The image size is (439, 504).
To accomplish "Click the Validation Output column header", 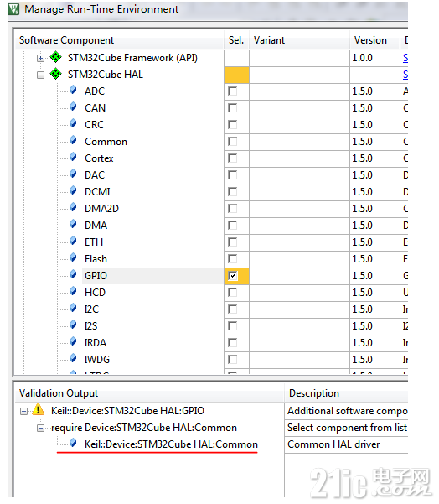I will (x=150, y=393).
